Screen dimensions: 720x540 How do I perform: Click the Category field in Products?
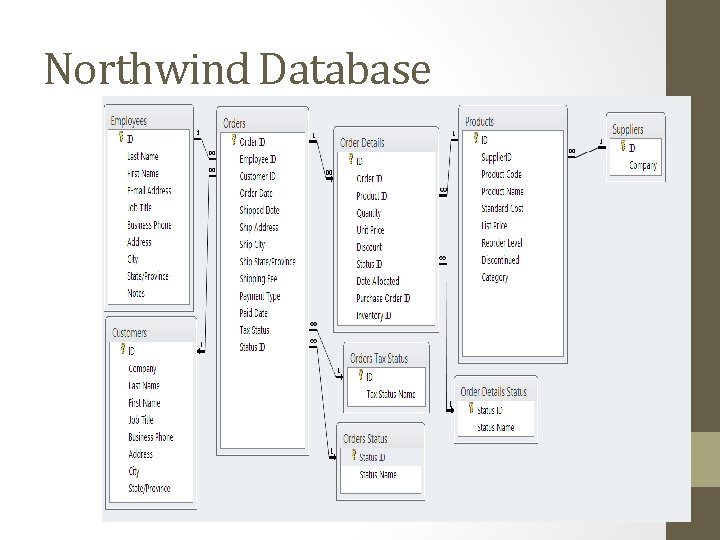[495, 278]
